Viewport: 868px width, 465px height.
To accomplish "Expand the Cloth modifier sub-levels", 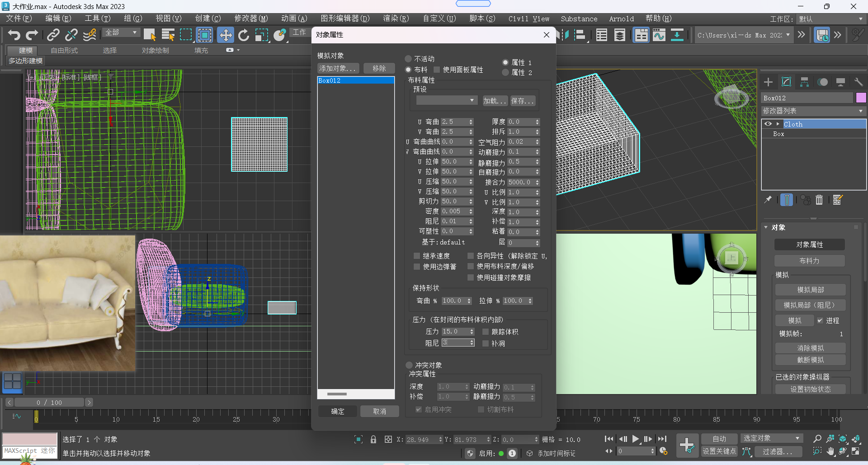I will pos(778,124).
